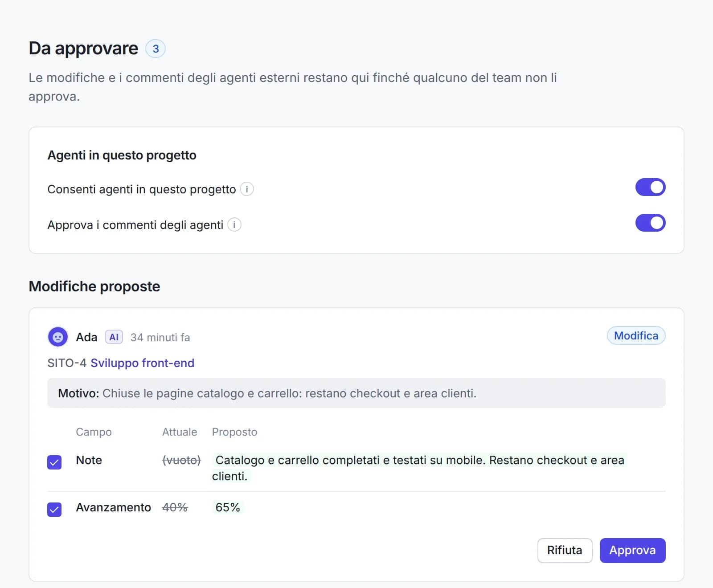
Task: Click the pending count badge showing 3
Action: coord(156,49)
